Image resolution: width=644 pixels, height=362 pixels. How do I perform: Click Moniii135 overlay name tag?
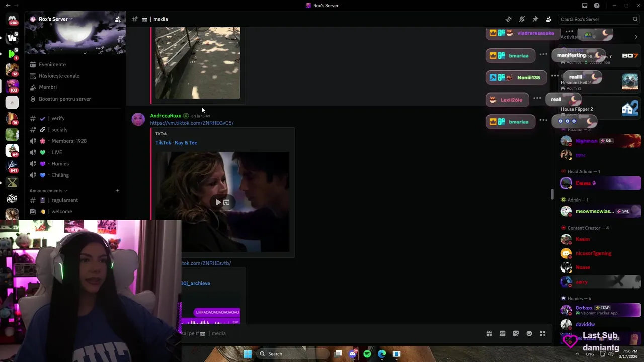(516, 77)
